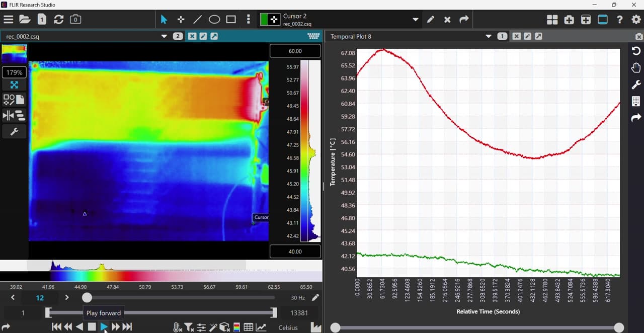Click the current frame number 12

(40, 298)
